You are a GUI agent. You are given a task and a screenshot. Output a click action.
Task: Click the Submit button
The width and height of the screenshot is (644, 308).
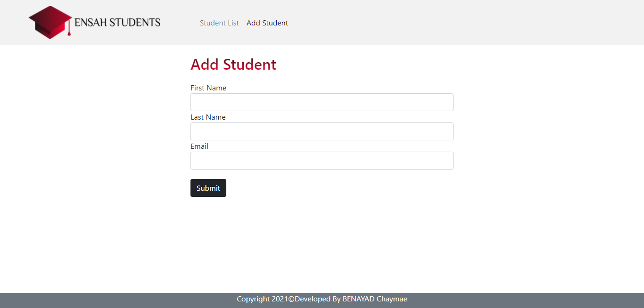click(x=208, y=187)
